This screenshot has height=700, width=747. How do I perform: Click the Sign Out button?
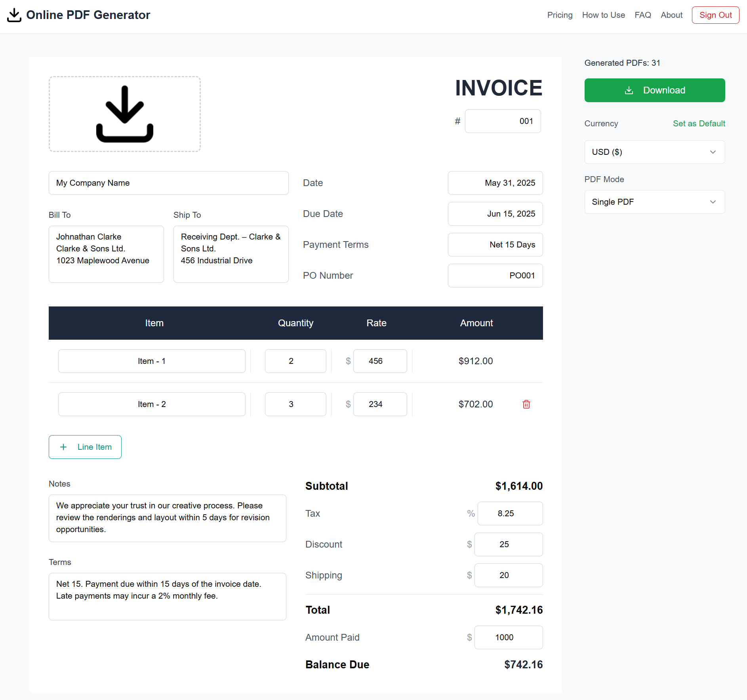coord(715,15)
